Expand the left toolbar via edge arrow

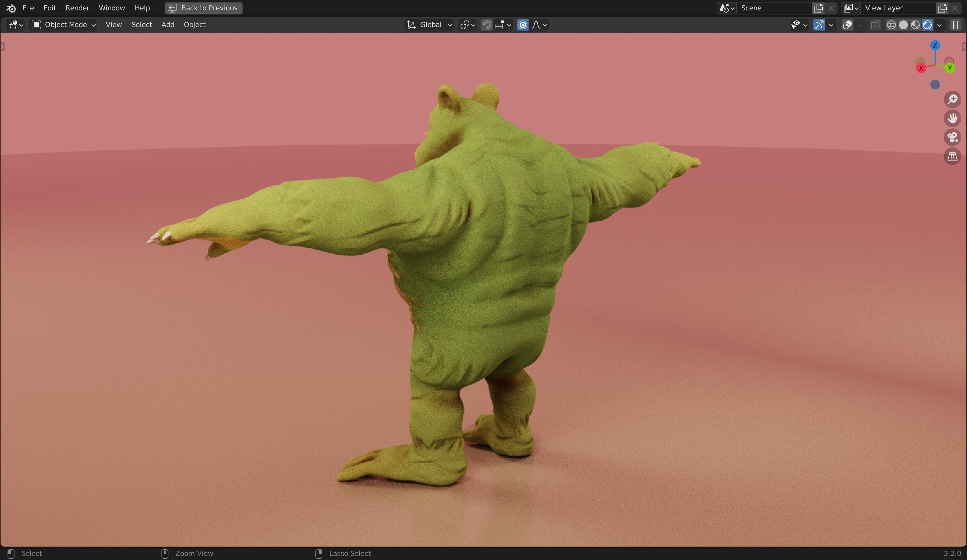pyautogui.click(x=2, y=47)
